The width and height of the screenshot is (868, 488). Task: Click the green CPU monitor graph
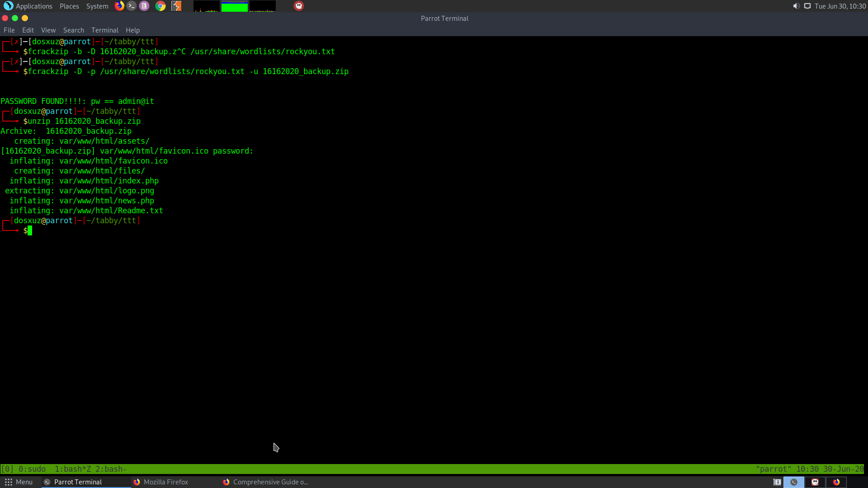click(234, 6)
